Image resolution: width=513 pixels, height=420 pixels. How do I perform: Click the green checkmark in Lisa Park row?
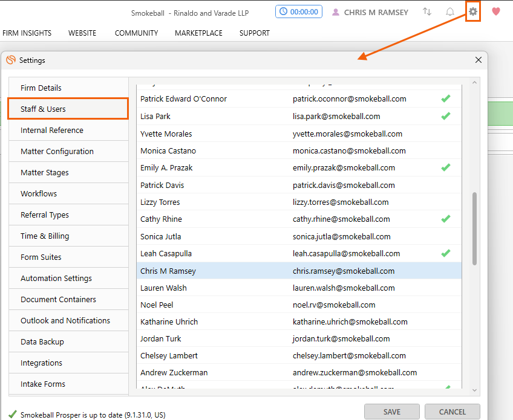click(446, 116)
